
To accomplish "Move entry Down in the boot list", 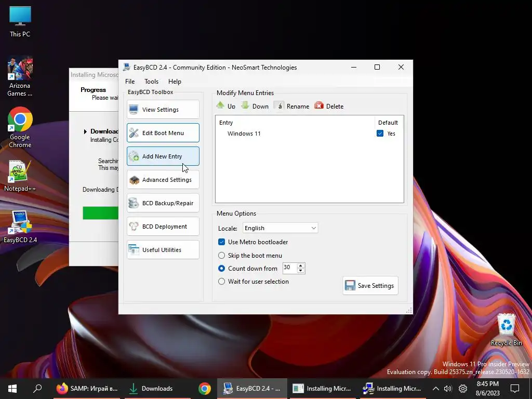I will pyautogui.click(x=255, y=106).
